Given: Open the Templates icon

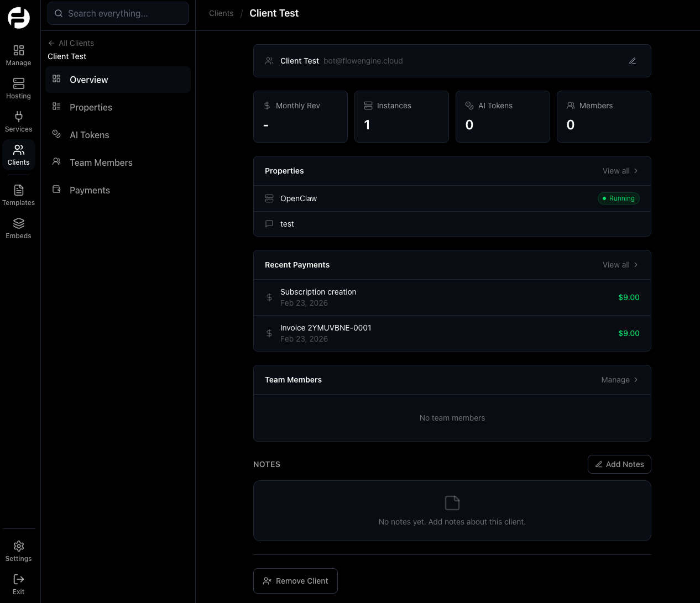Looking at the screenshot, I should [x=18, y=190].
